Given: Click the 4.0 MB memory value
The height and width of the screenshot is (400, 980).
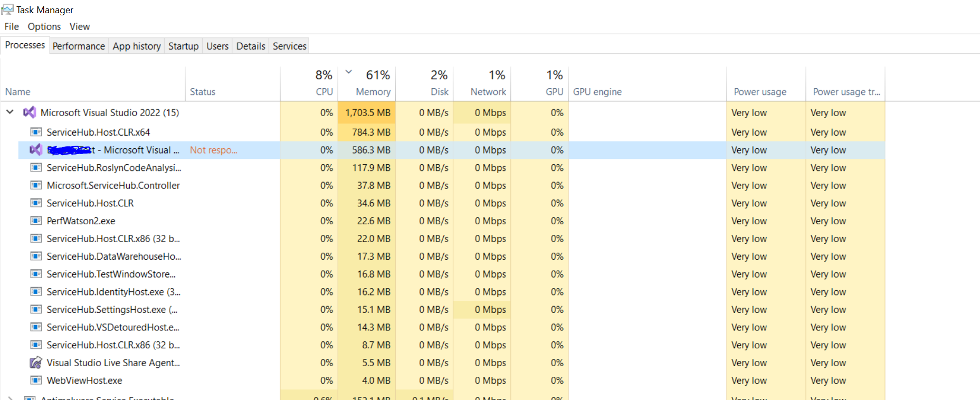Looking at the screenshot, I should [376, 380].
